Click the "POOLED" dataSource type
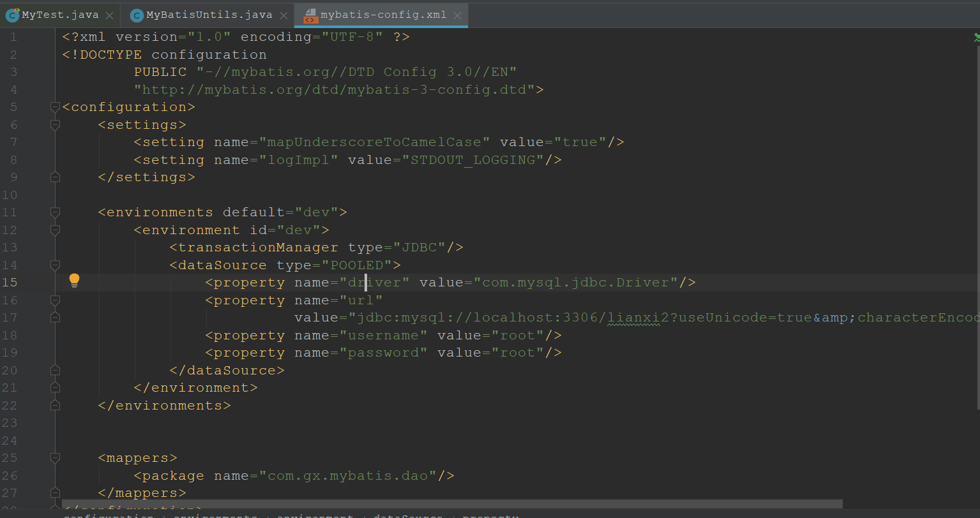Viewport: 980px width, 518px height. coord(356,265)
